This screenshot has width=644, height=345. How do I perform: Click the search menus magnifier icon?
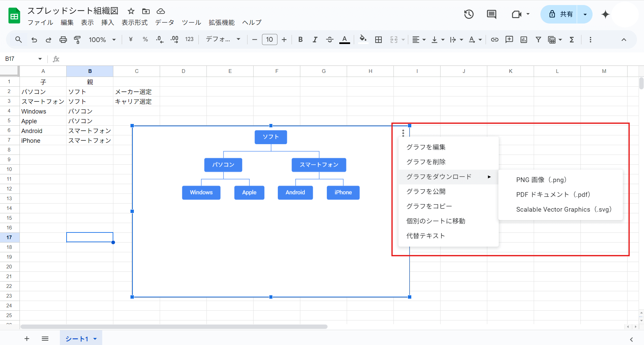pyautogui.click(x=18, y=40)
